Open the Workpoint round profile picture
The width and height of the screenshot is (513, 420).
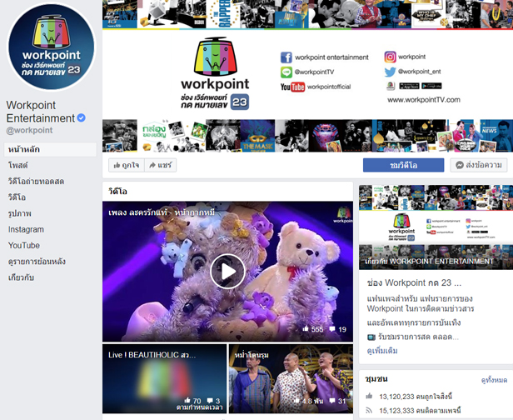click(x=52, y=46)
